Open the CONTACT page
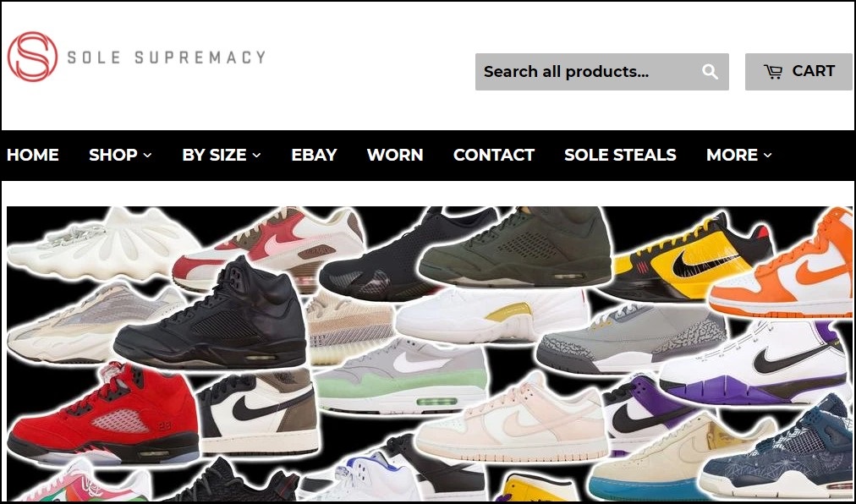Screen dimensions: 856x504 click(x=493, y=155)
